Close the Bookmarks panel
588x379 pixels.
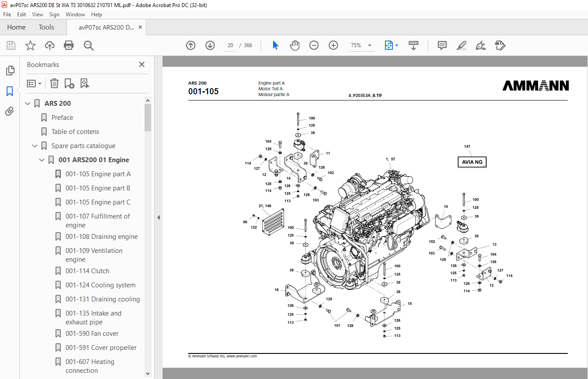coord(142,64)
